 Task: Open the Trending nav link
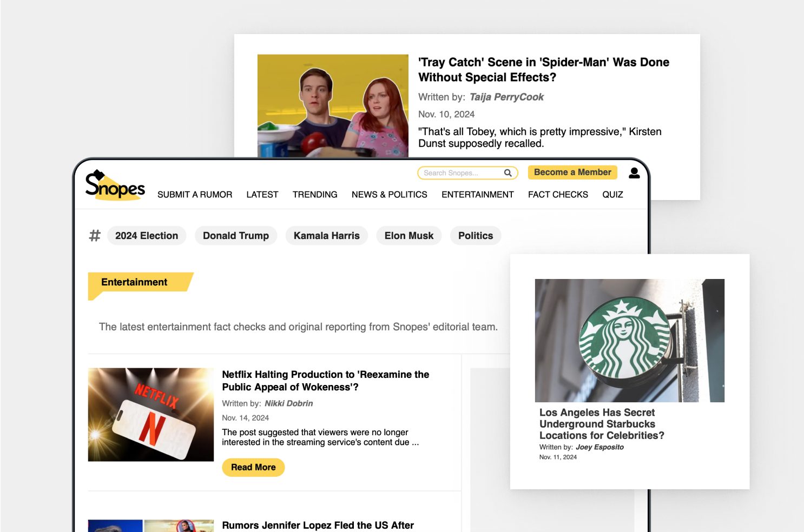(315, 195)
